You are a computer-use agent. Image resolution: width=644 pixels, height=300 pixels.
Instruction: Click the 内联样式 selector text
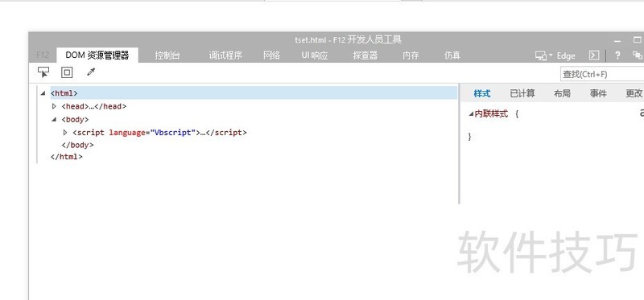tap(491, 114)
